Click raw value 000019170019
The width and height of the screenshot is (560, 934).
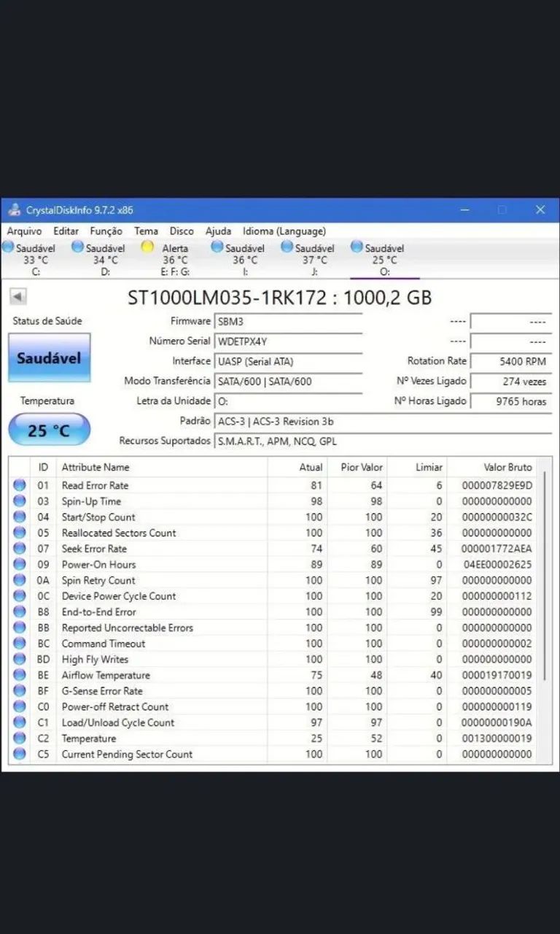[497, 675]
